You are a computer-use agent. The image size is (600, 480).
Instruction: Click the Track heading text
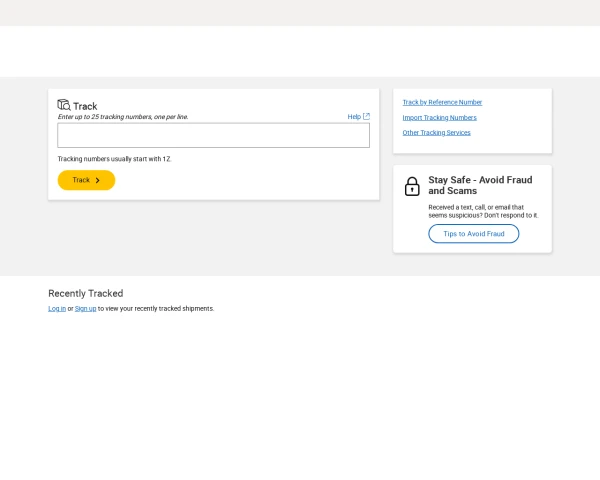[85, 106]
